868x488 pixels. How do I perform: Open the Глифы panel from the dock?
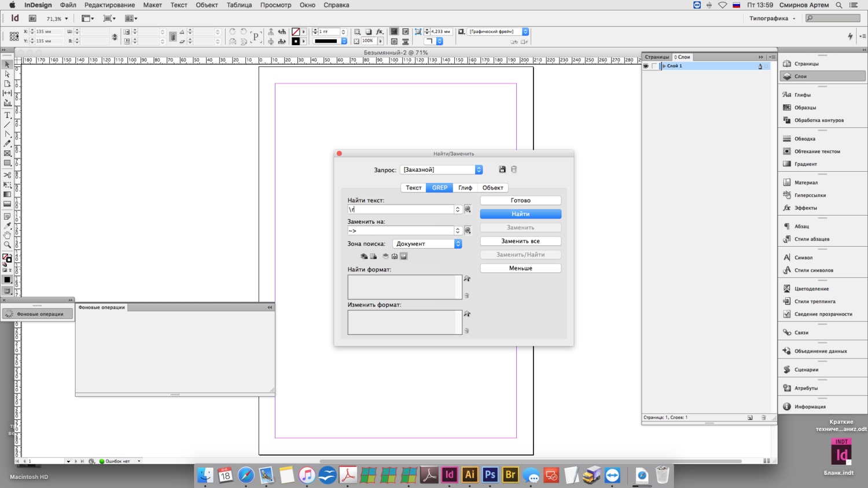click(x=802, y=95)
